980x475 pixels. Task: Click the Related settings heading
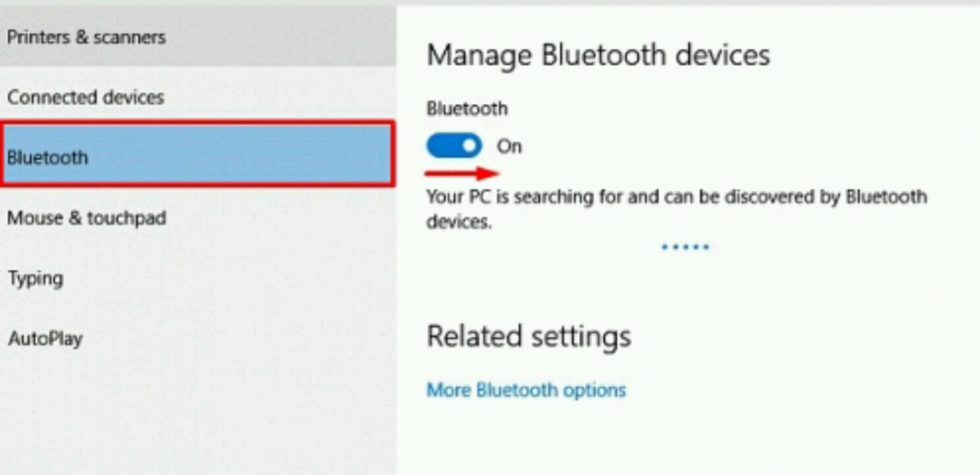[x=529, y=336]
